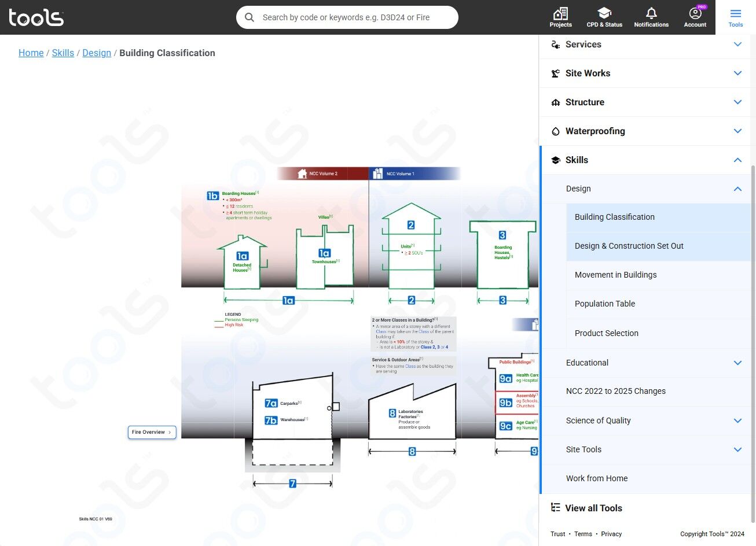Screen dimensions: 756x546
Task: Expand the Site Tools chevron
Action: [737, 449]
